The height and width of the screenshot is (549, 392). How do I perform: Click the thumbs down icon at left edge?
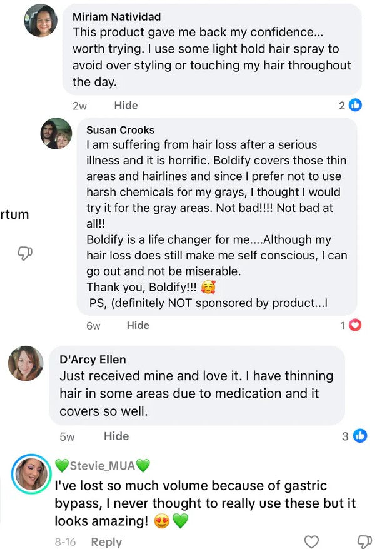point(24,253)
